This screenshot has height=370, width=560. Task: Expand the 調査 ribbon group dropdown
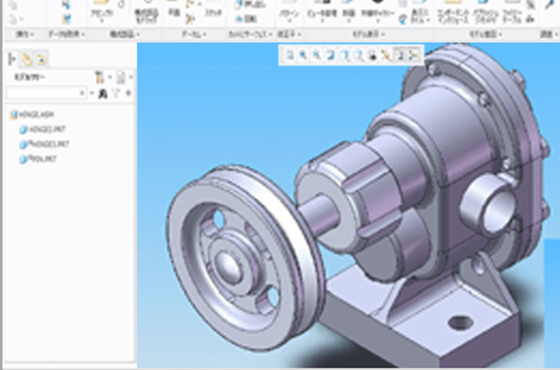coord(549,34)
